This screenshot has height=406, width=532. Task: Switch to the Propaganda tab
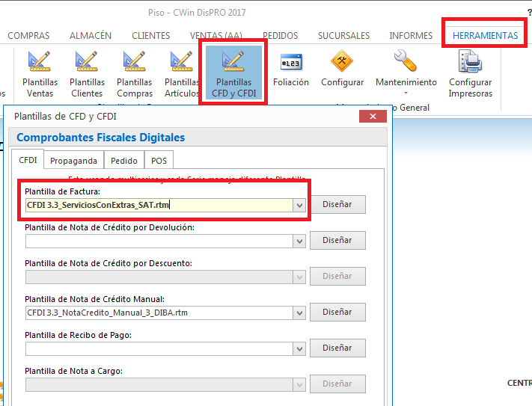click(73, 161)
